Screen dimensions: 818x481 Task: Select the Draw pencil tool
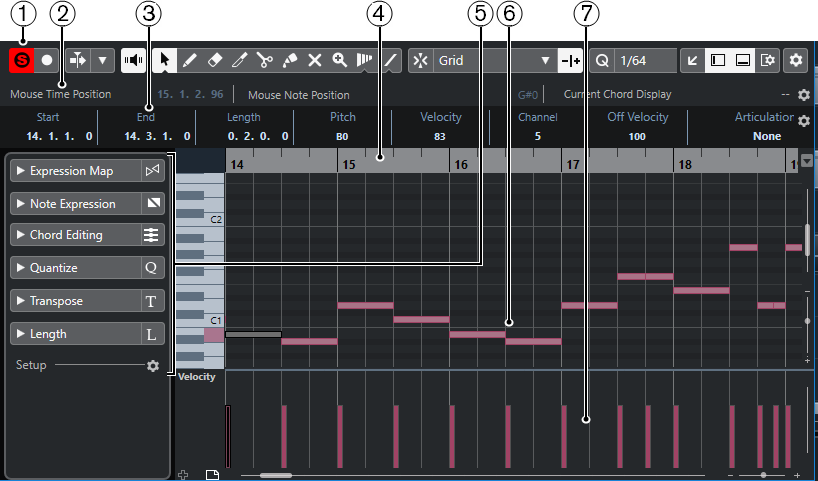189,61
